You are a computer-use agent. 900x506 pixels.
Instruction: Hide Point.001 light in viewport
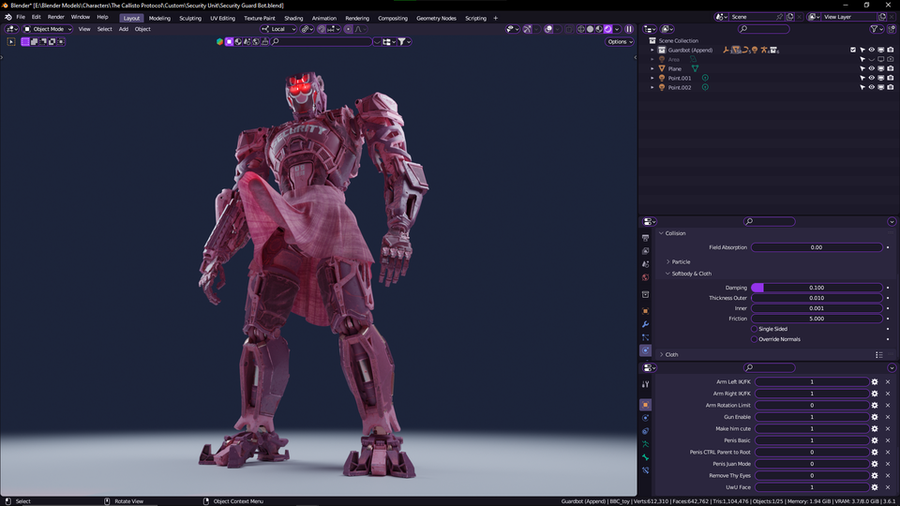pos(871,78)
